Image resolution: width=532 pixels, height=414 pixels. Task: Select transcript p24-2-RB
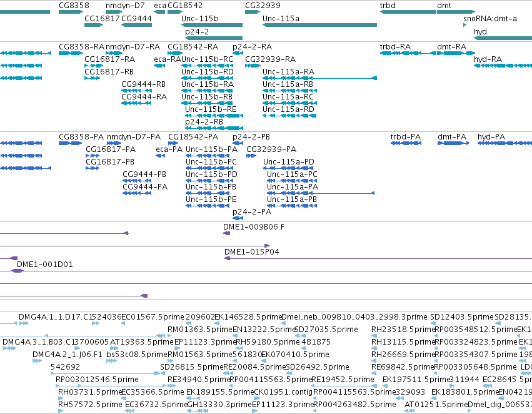[x=204, y=121]
